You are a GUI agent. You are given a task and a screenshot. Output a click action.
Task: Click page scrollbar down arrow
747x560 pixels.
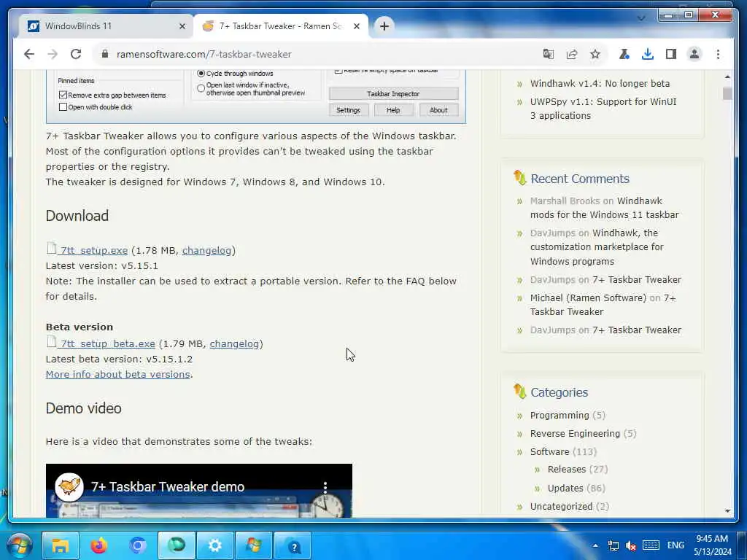[x=727, y=511]
